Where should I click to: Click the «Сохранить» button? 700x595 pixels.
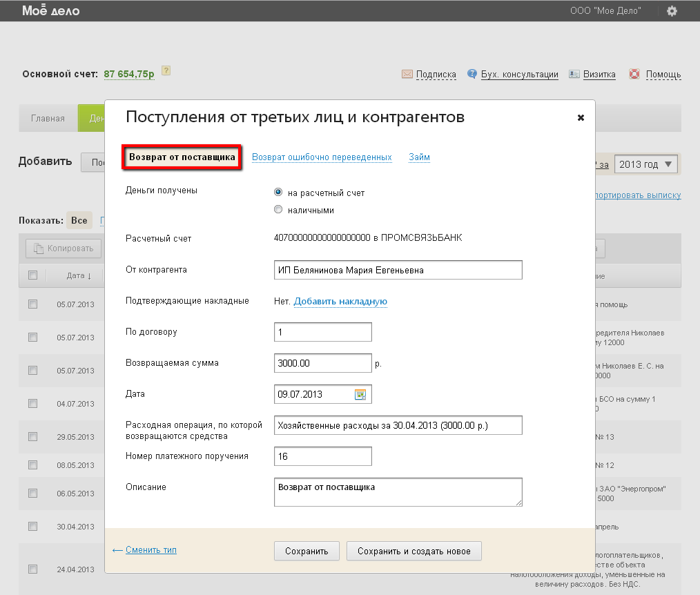[x=307, y=551]
